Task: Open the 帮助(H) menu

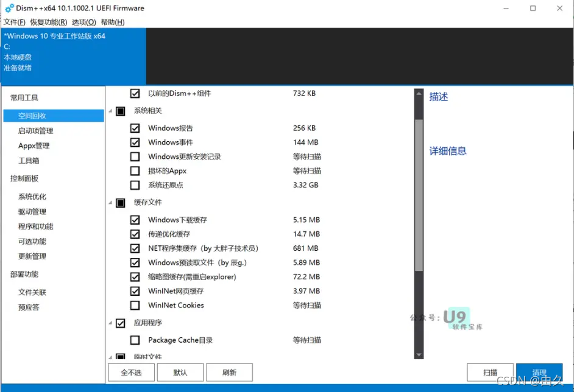Action: click(113, 23)
